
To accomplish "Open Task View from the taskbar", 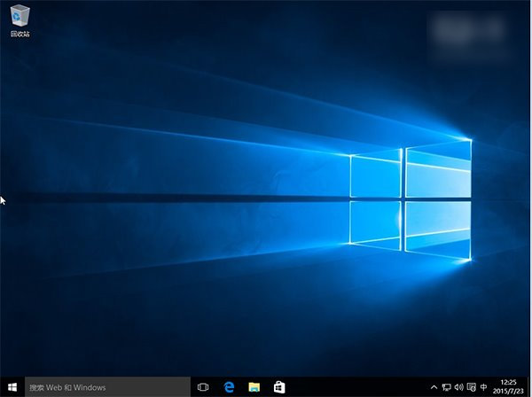I will pos(203,387).
